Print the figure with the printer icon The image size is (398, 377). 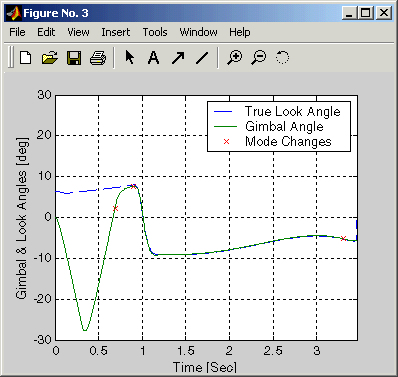click(98, 58)
